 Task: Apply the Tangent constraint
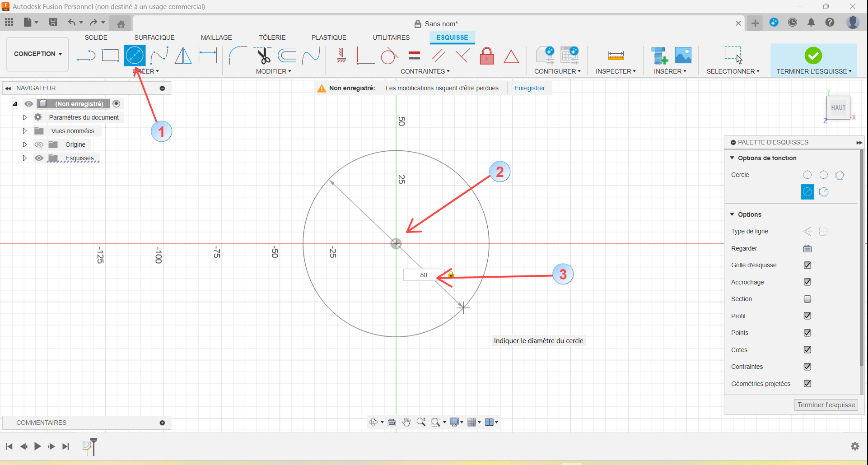point(389,56)
